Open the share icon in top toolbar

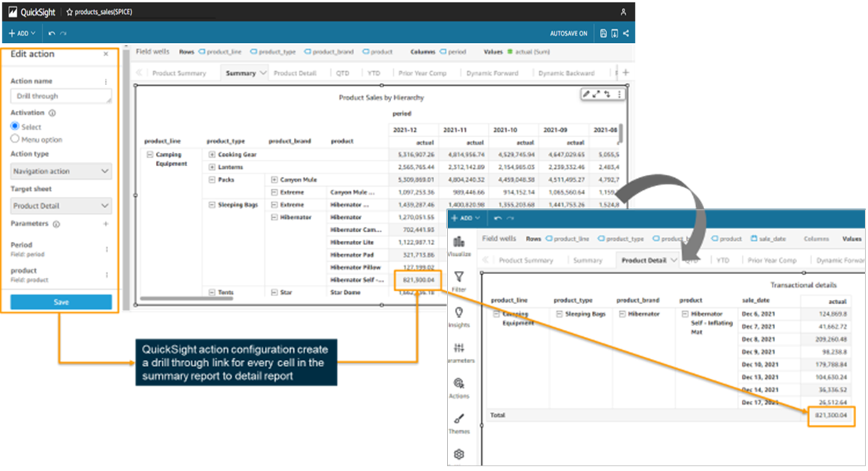(x=626, y=33)
